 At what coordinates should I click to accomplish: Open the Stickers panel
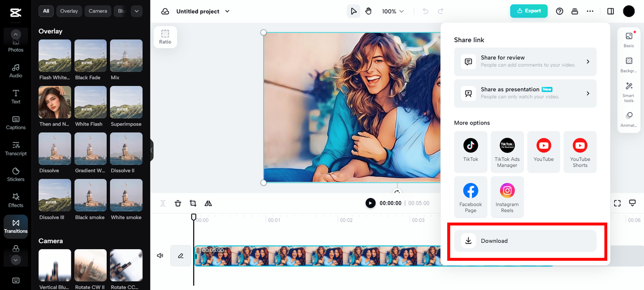[x=16, y=175]
